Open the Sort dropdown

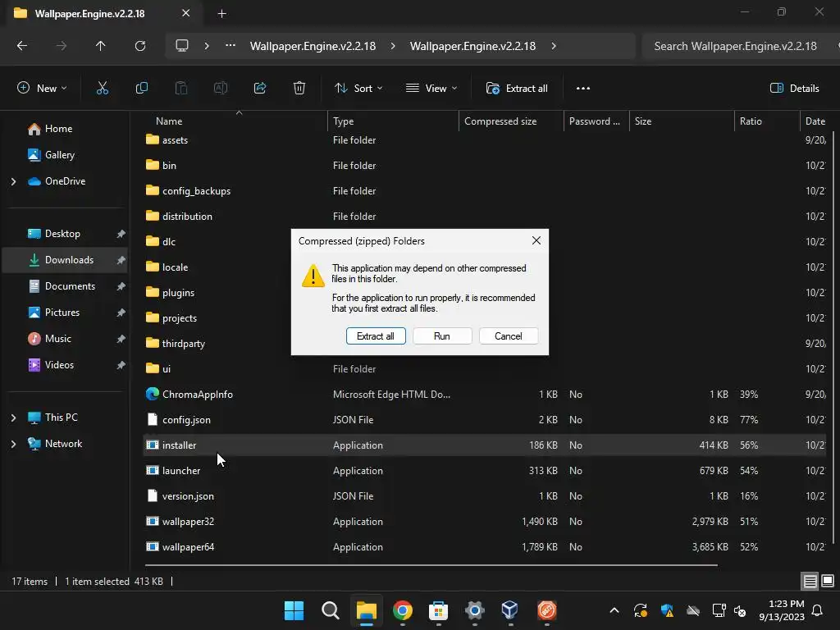coord(358,89)
